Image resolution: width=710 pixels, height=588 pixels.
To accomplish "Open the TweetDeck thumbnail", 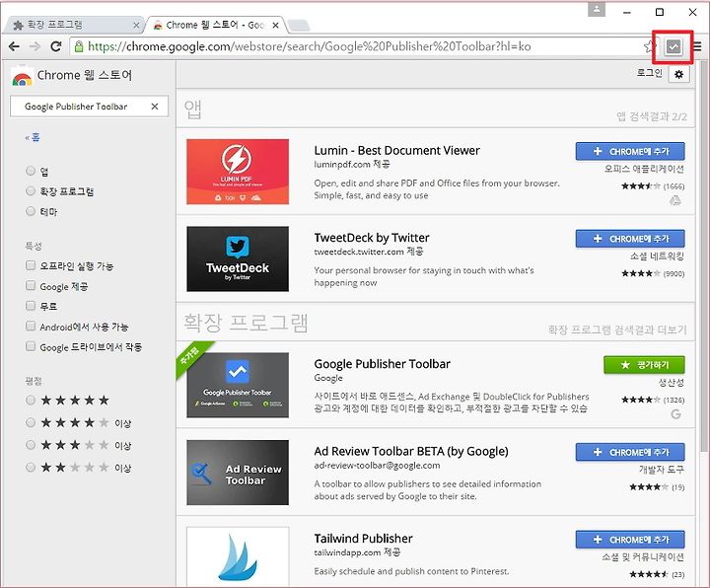I will 238,258.
